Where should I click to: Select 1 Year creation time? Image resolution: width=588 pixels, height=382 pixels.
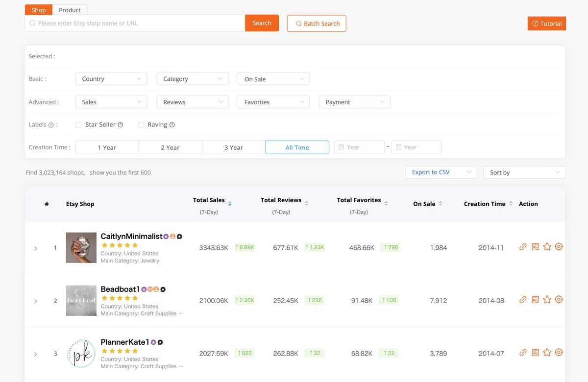[x=107, y=147]
